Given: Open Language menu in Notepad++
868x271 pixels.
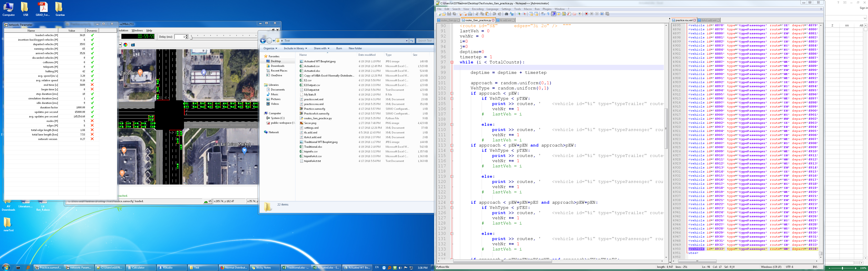Looking at the screenshot, I should click(492, 9).
